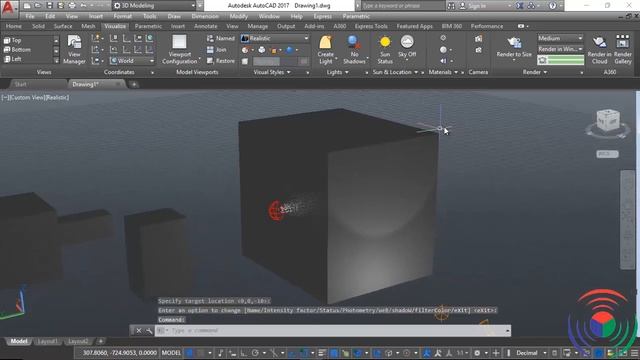
Task: Switch to the Solid ribbon tab
Action: (x=38, y=26)
